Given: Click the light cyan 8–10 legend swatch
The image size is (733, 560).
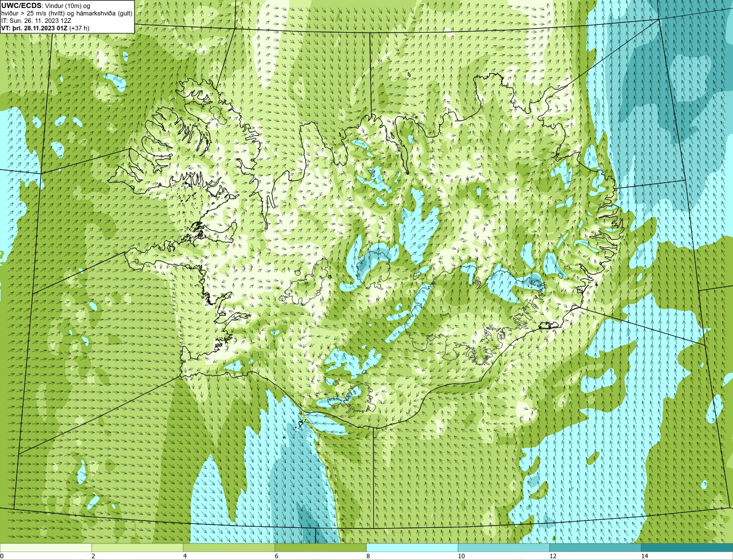Looking at the screenshot, I should [412, 547].
